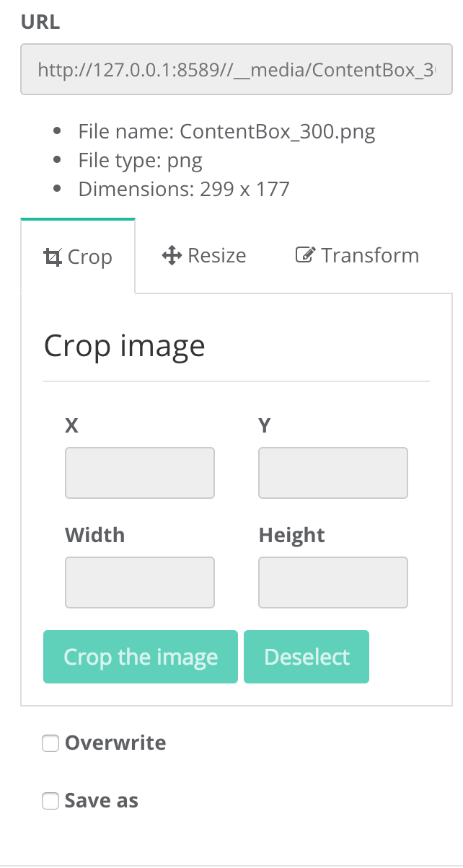The image size is (463, 868).
Task: Click the pencil edit icon beside Transform
Action: [306, 255]
